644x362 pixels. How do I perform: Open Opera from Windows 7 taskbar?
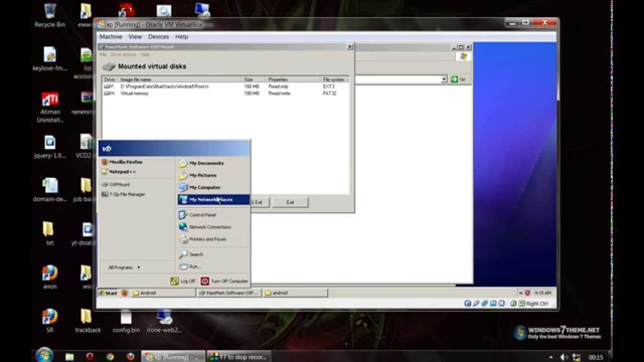tap(90, 356)
